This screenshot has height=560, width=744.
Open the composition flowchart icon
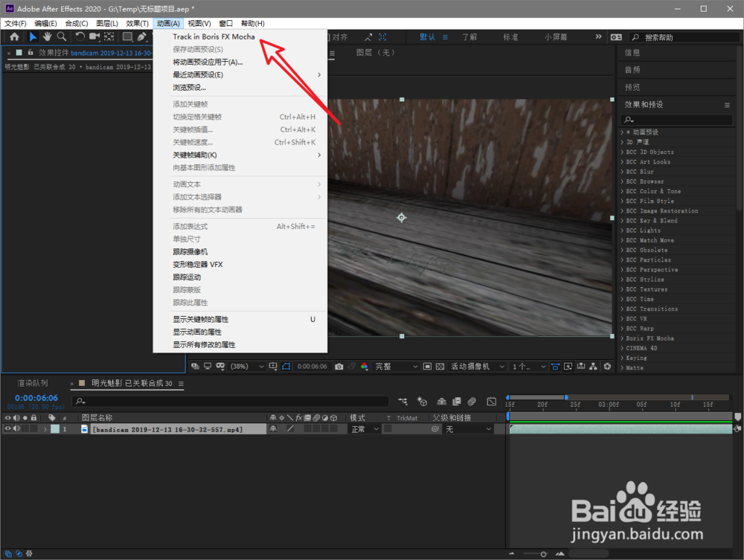pos(593,367)
